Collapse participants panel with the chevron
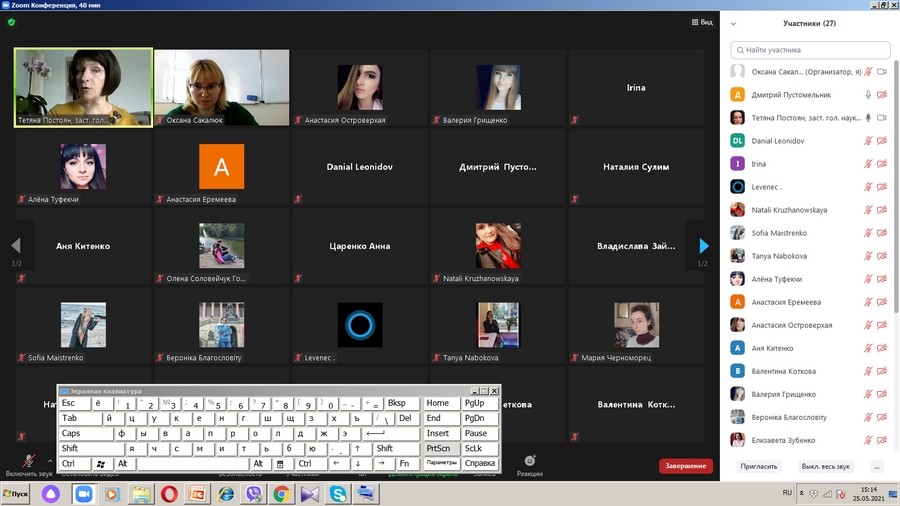 tap(733, 23)
